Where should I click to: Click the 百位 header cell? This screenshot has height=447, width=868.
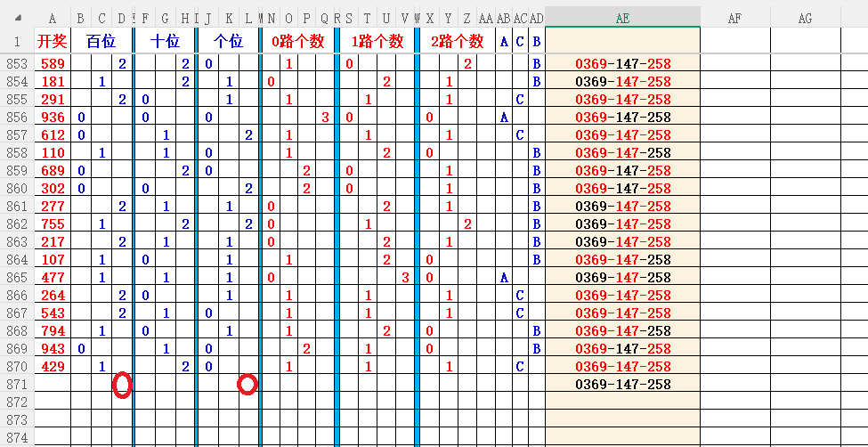[x=101, y=40]
